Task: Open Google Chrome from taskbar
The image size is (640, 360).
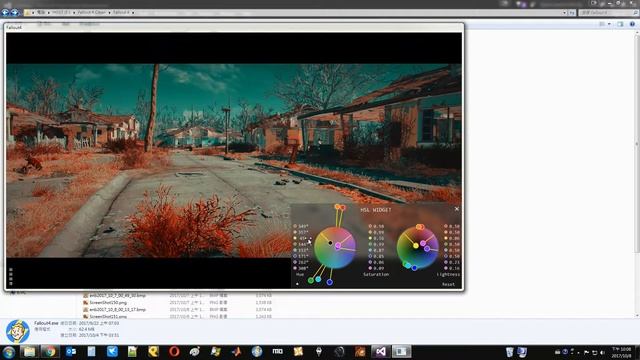Action: (50, 351)
